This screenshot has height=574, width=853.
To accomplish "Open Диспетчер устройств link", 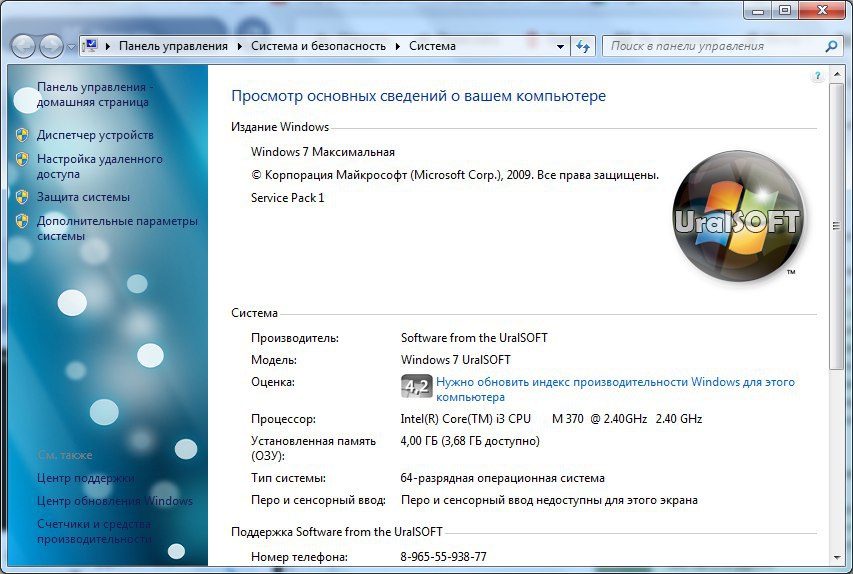I will coord(95,135).
